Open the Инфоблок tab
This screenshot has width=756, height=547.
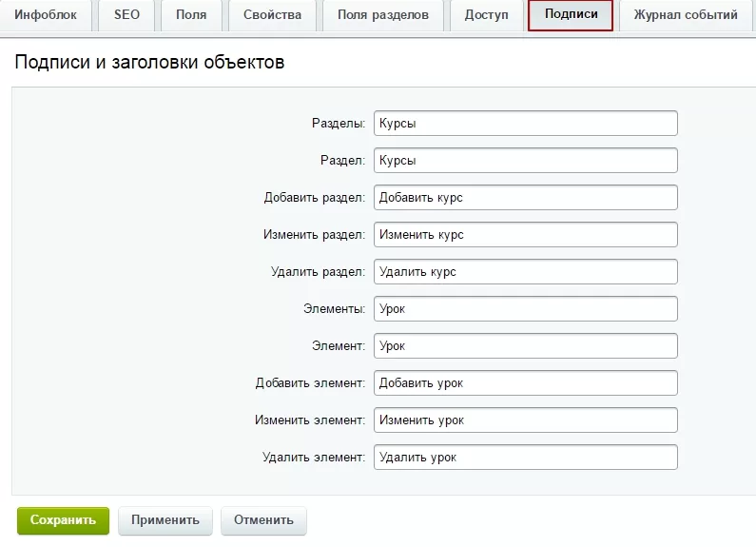pos(46,15)
